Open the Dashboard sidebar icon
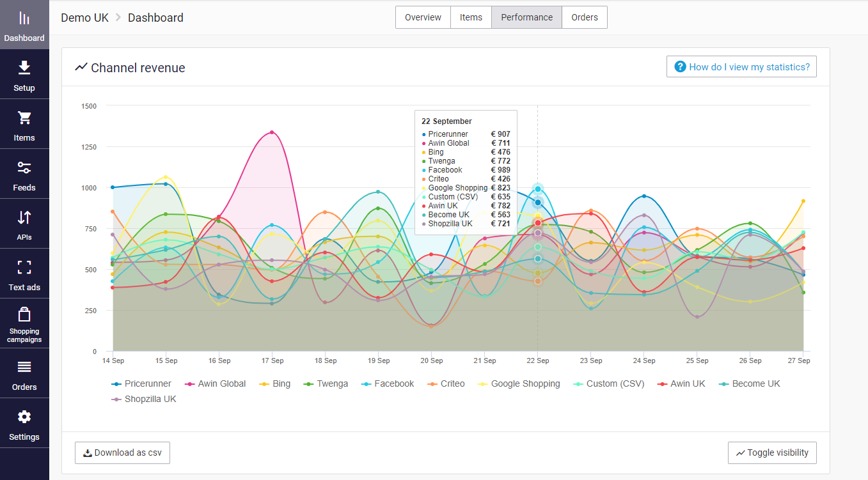Screen dimensions: 868x480 click(24, 18)
